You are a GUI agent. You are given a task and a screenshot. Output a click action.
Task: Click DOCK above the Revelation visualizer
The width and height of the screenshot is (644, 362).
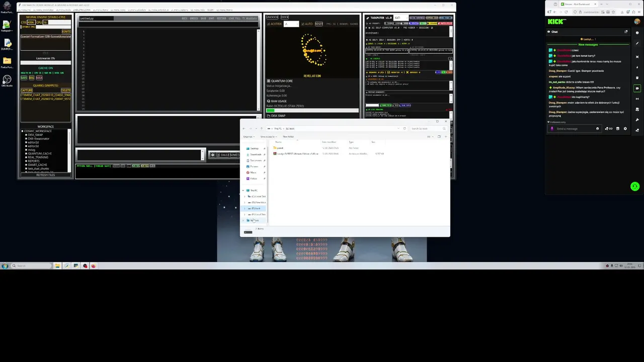pos(285,17)
